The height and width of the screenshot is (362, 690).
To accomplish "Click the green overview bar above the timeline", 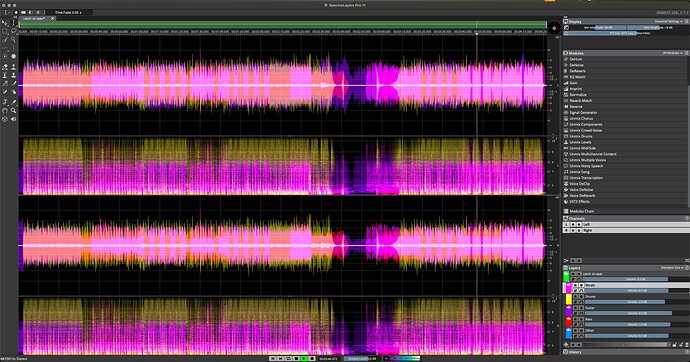I will (283, 25).
